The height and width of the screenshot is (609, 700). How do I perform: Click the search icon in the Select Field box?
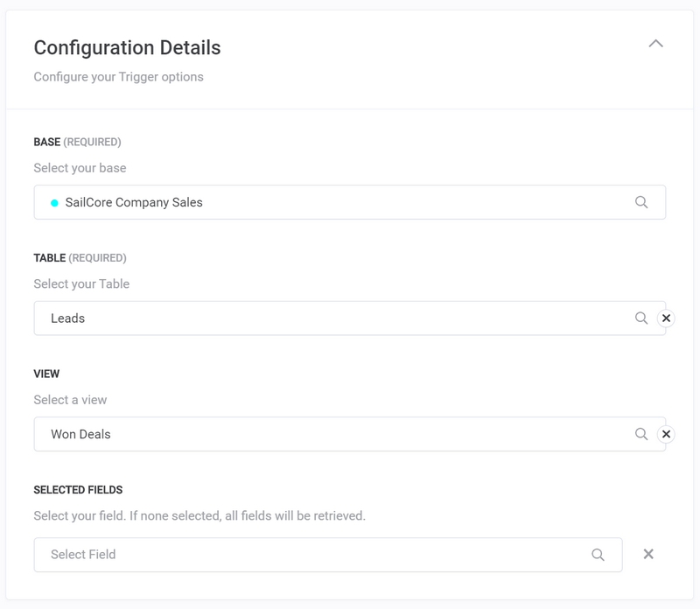pos(598,554)
